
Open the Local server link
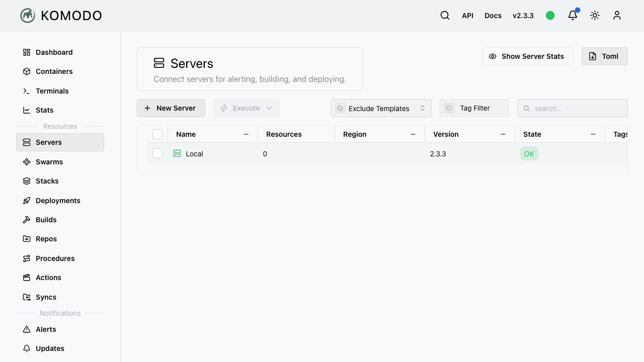tap(188, 153)
